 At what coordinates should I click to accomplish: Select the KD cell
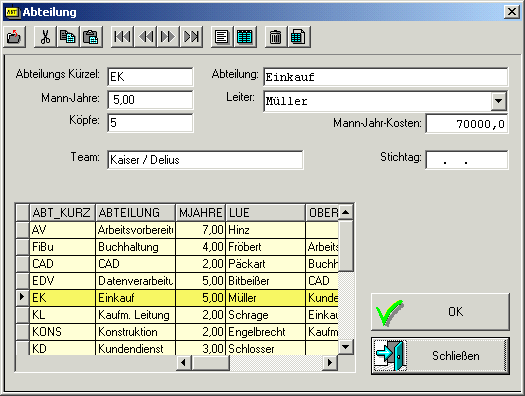click(x=62, y=348)
